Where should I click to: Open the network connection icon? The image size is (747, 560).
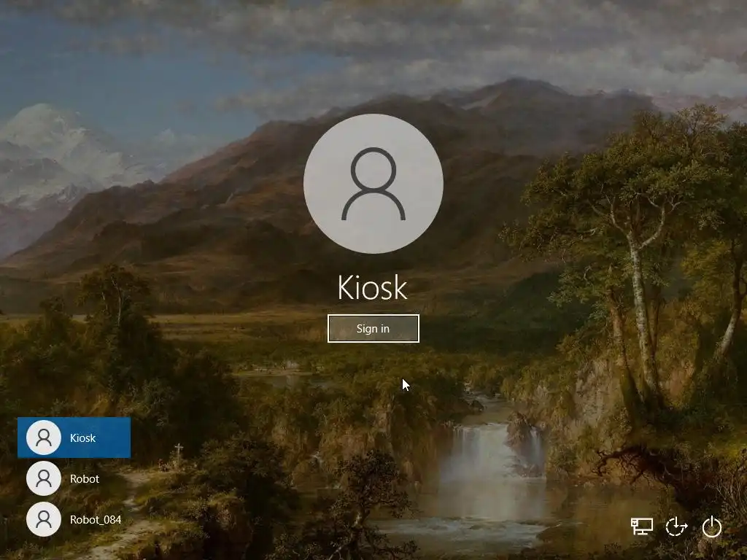coord(642,526)
